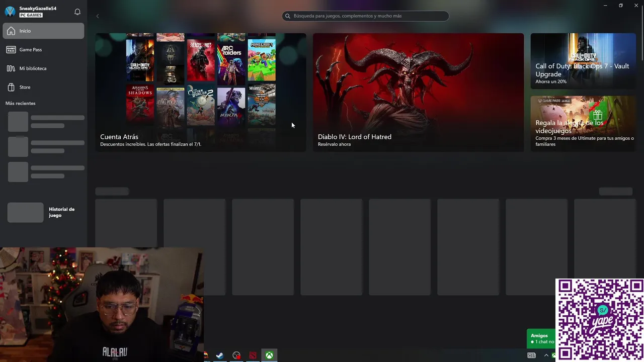Screen dimensions: 644x362
Task: Minimize the Xbox app window
Action: [605, 6]
